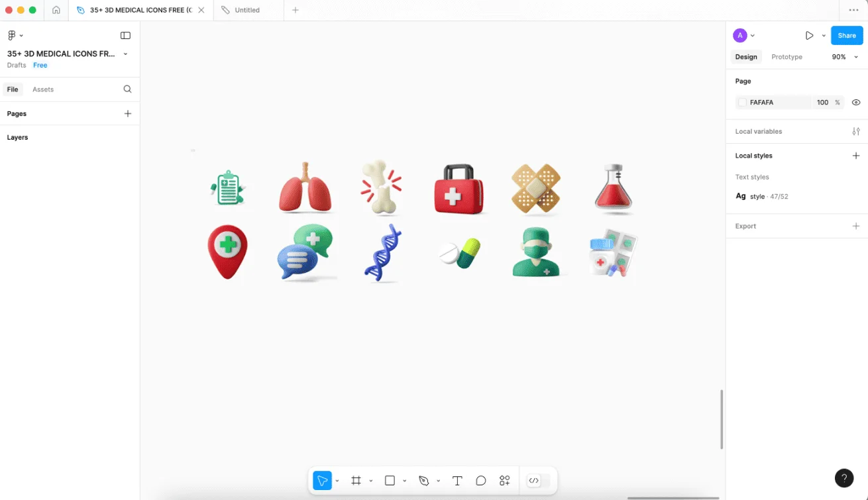Select the Text tool
The width and height of the screenshot is (868, 500).
[x=457, y=481]
